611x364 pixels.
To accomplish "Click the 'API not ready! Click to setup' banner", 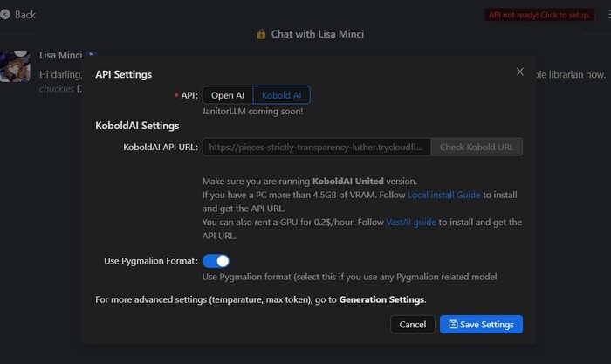I will click(539, 15).
